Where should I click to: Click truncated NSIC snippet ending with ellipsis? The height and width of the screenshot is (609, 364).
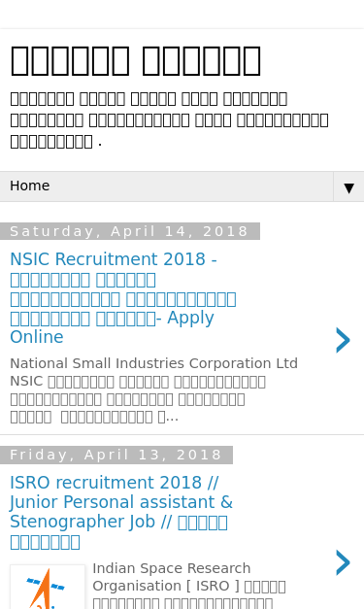coord(94,417)
